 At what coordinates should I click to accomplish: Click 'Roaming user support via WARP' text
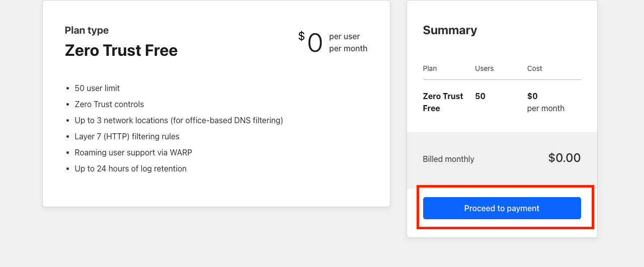click(133, 152)
